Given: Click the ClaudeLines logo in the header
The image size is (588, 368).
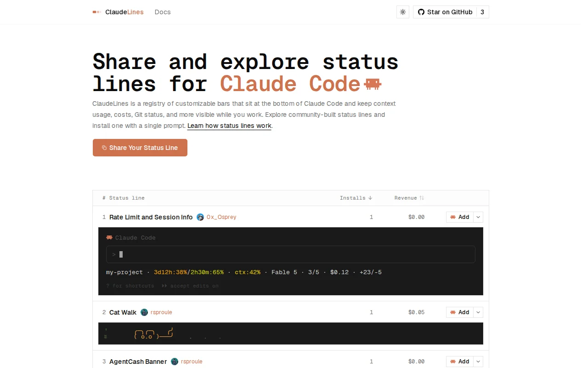Looking at the screenshot, I should (x=118, y=12).
